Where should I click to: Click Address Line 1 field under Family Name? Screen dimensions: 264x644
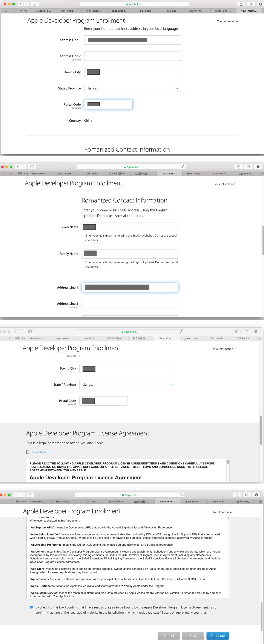coord(130,288)
